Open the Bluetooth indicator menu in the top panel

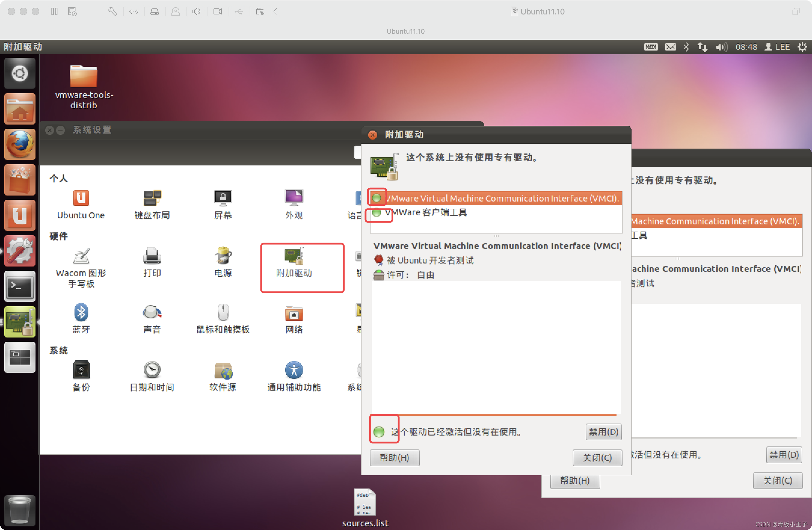coord(687,47)
